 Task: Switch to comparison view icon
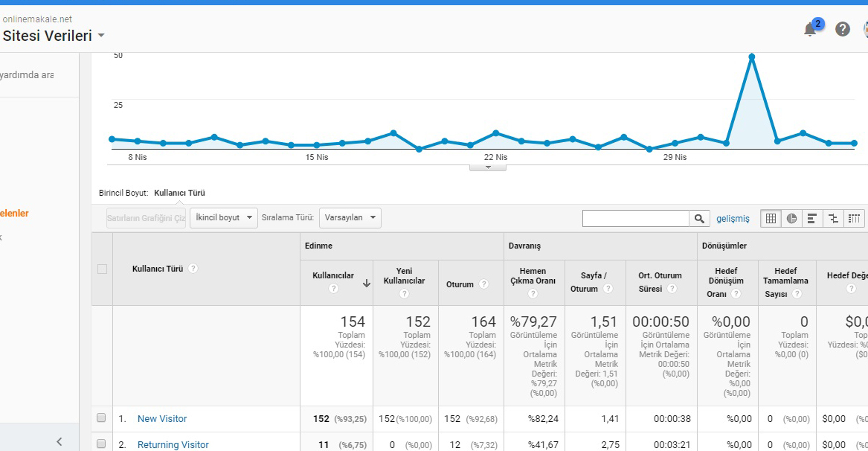[x=833, y=218]
